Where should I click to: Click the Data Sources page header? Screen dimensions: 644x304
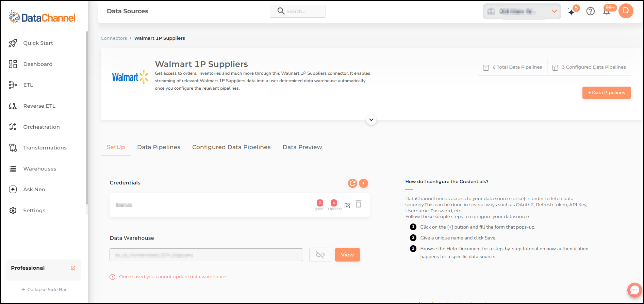128,11
